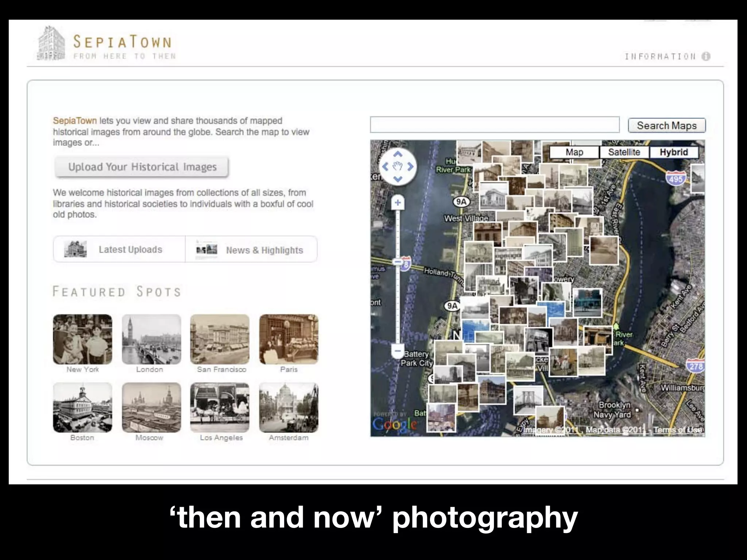Screen dimensions: 747x560
Task: Open the Moscow featured spot thumbnail
Action: click(151, 408)
